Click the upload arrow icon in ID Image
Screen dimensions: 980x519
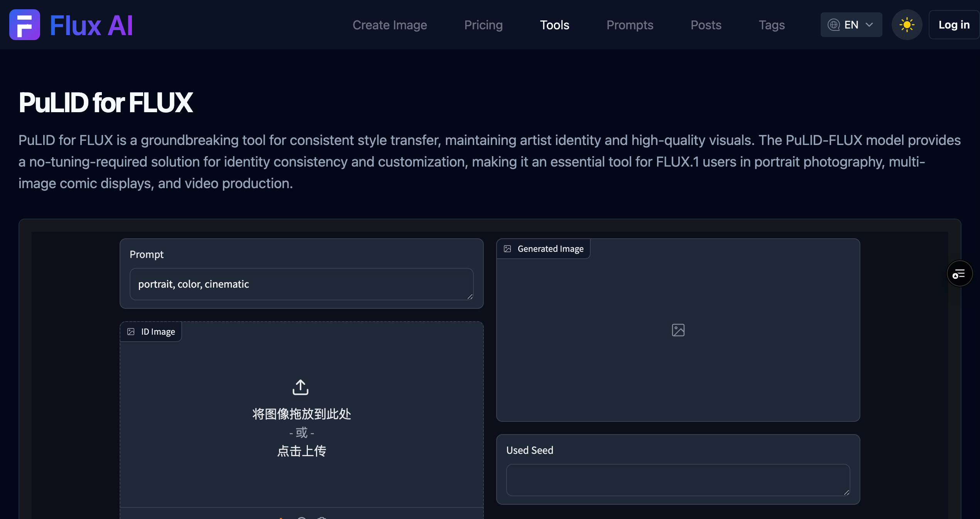pyautogui.click(x=301, y=387)
